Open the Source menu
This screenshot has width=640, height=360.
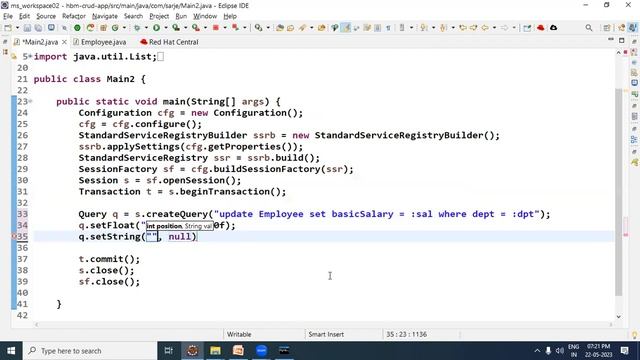46,16
